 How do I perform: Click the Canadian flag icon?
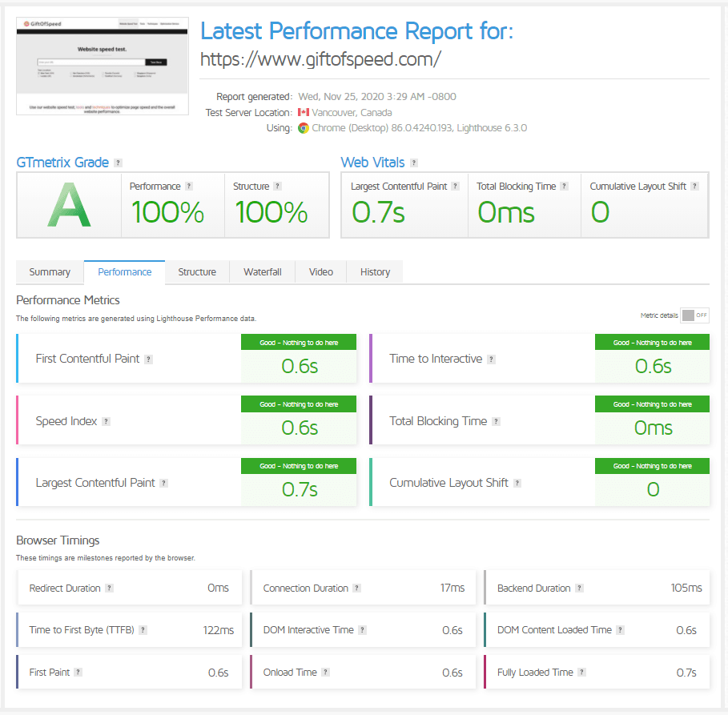pos(304,112)
